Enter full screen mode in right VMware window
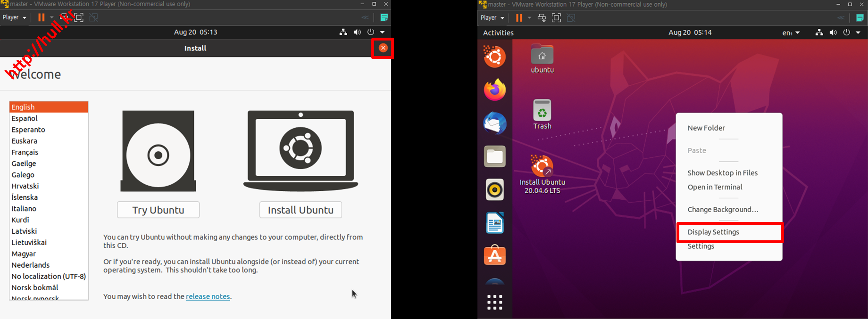The width and height of the screenshot is (868, 319). (x=557, y=17)
